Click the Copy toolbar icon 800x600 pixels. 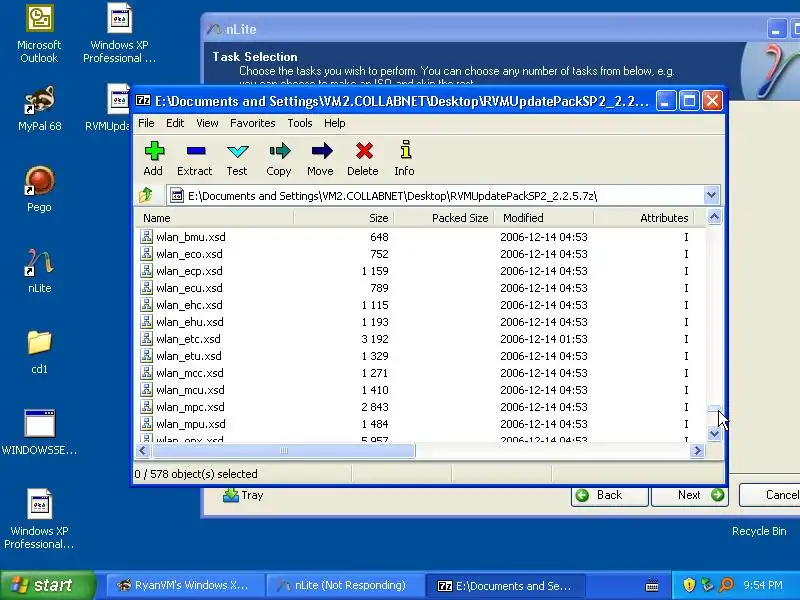[279, 151]
